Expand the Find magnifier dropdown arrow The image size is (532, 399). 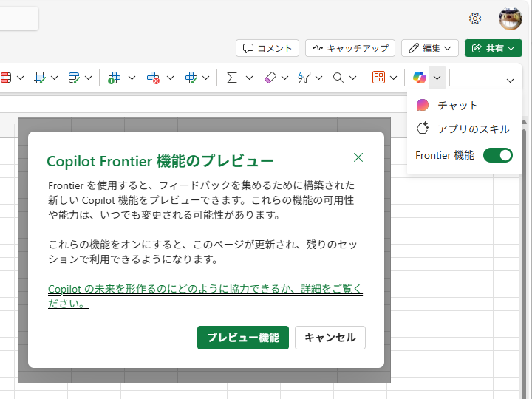(353, 78)
